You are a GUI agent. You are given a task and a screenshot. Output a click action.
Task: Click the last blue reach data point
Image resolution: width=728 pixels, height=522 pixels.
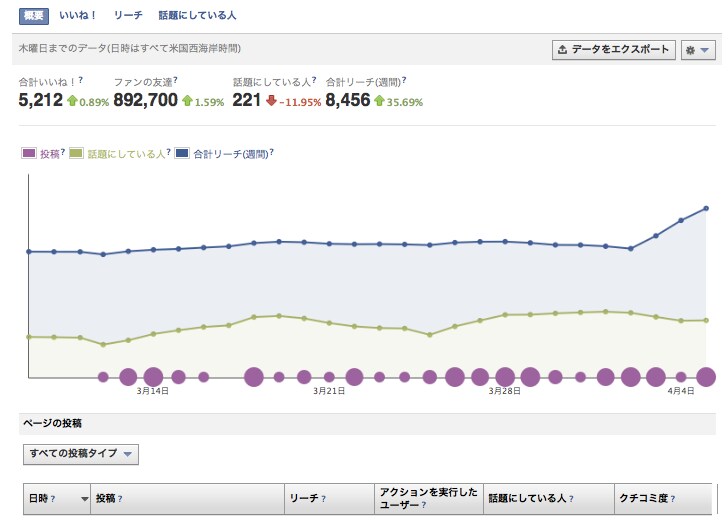click(706, 209)
